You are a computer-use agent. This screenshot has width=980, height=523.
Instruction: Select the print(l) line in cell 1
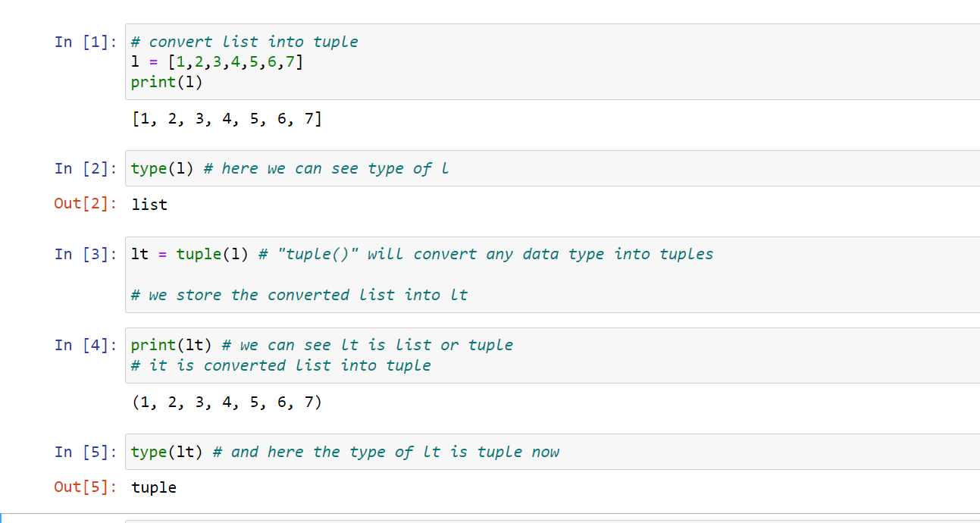tap(167, 82)
